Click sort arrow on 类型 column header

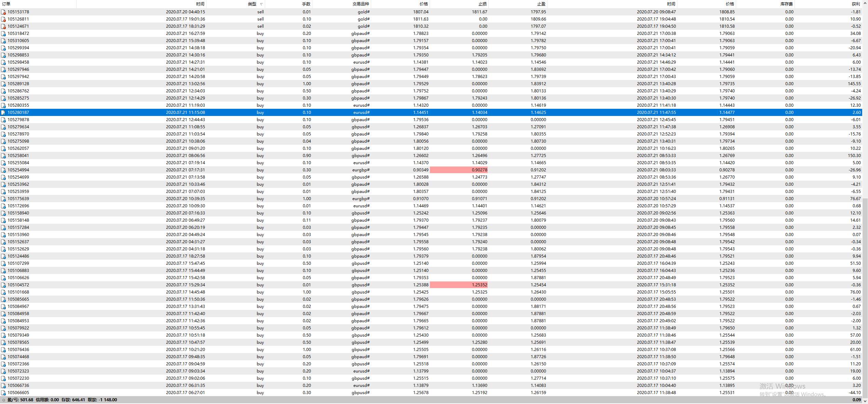[x=261, y=4]
